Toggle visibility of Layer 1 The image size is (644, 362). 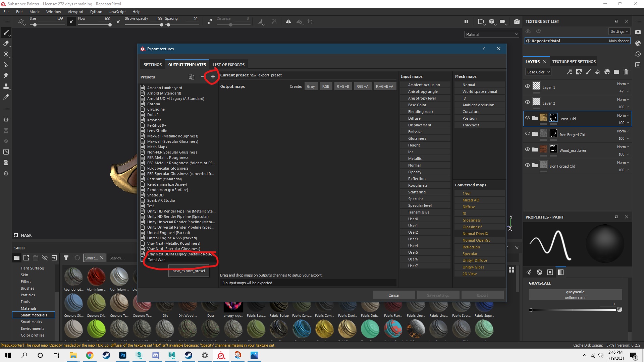pos(528,86)
